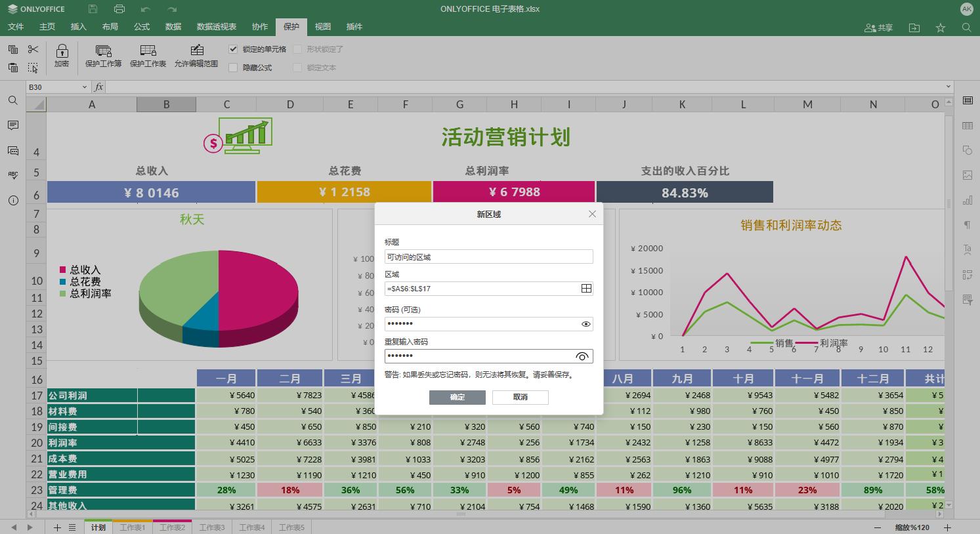Screen dimensions: 980x534
Task: Switch to the 视图 ribbon tab
Action: [322, 27]
